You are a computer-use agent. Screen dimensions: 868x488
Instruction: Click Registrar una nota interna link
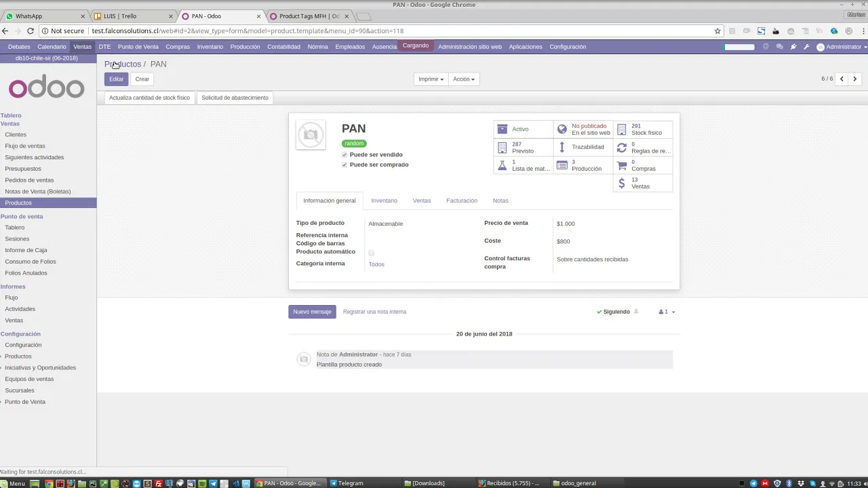click(x=374, y=312)
